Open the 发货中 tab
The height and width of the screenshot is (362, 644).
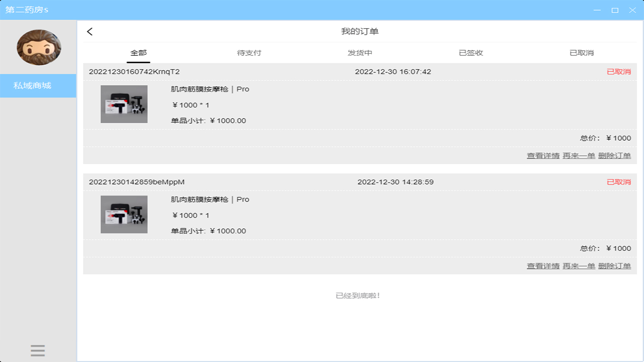tap(360, 53)
